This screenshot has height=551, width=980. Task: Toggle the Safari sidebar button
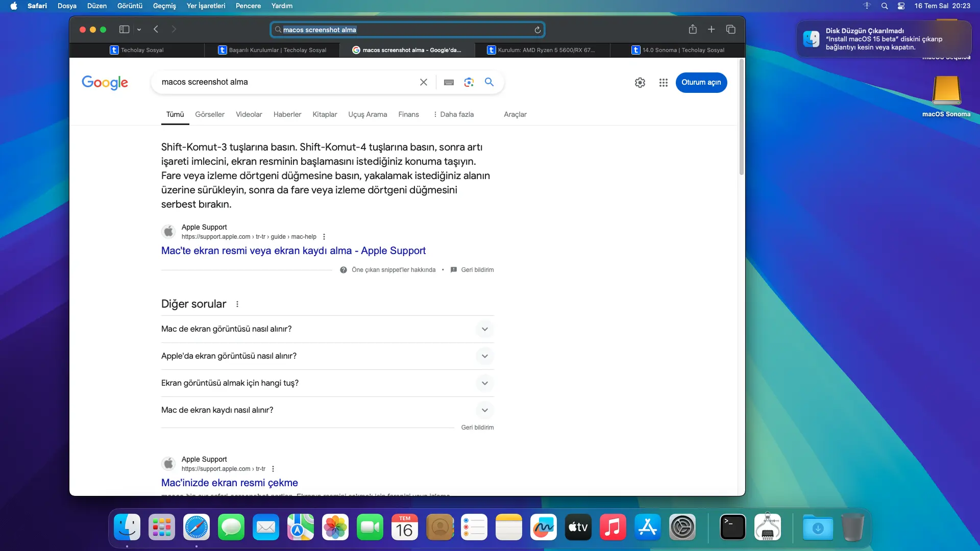click(x=124, y=30)
